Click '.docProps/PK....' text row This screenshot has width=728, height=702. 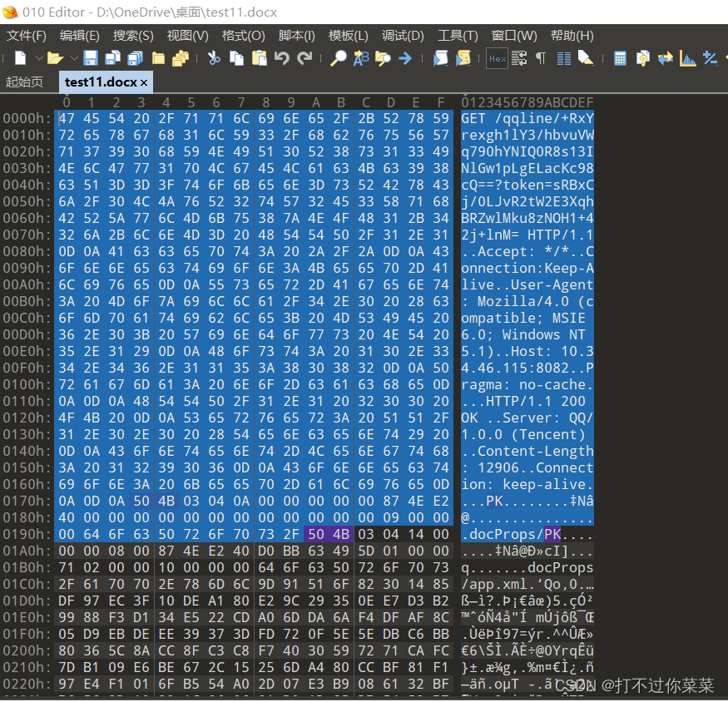[x=527, y=534]
